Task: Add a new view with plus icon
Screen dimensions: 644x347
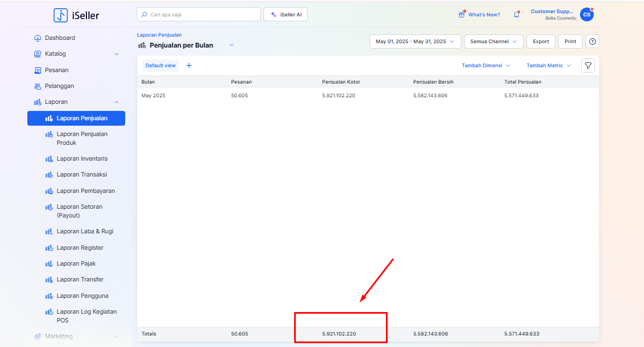Action: (189, 66)
